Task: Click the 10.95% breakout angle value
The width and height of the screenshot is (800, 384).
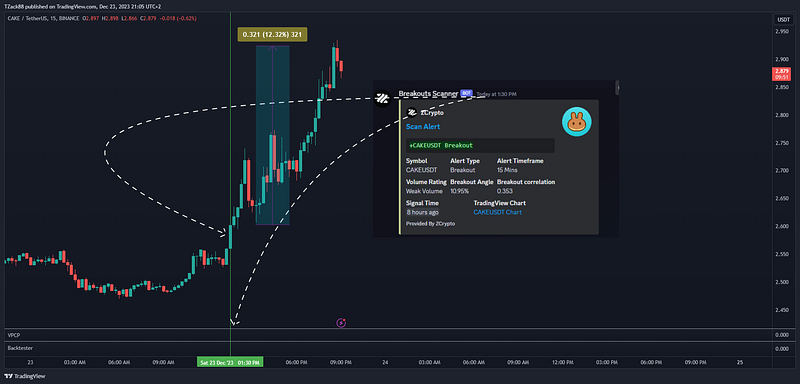Action: (459, 191)
